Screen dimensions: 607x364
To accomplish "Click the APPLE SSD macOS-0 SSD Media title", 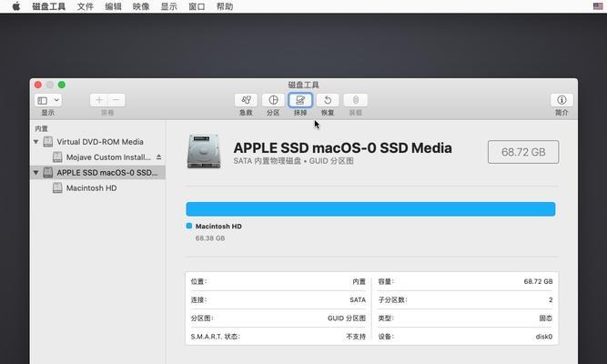I will click(x=342, y=148).
